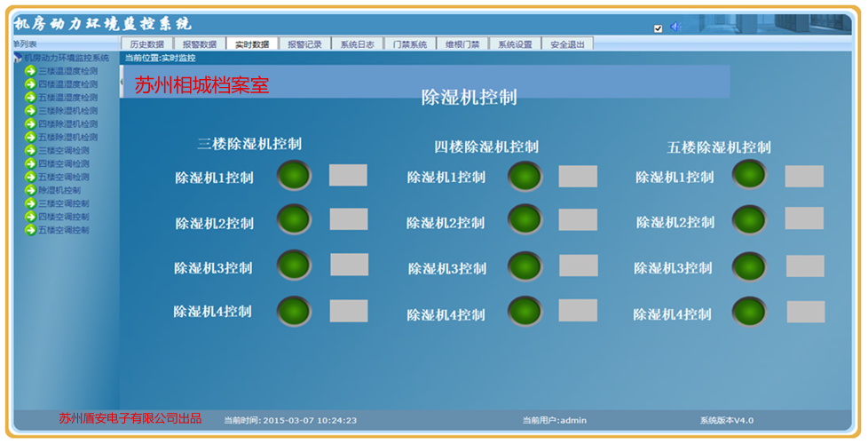Click the 三楼除湿机控制 column heading
The image size is (868, 444).
click(x=249, y=144)
